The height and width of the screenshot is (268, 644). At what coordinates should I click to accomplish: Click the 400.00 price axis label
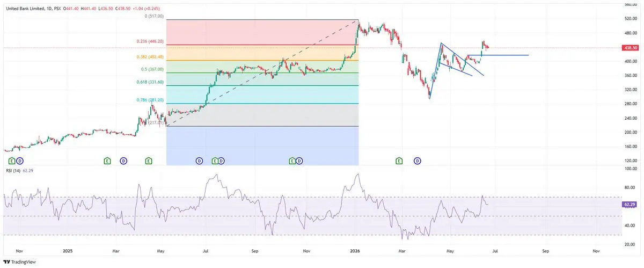[631, 61]
